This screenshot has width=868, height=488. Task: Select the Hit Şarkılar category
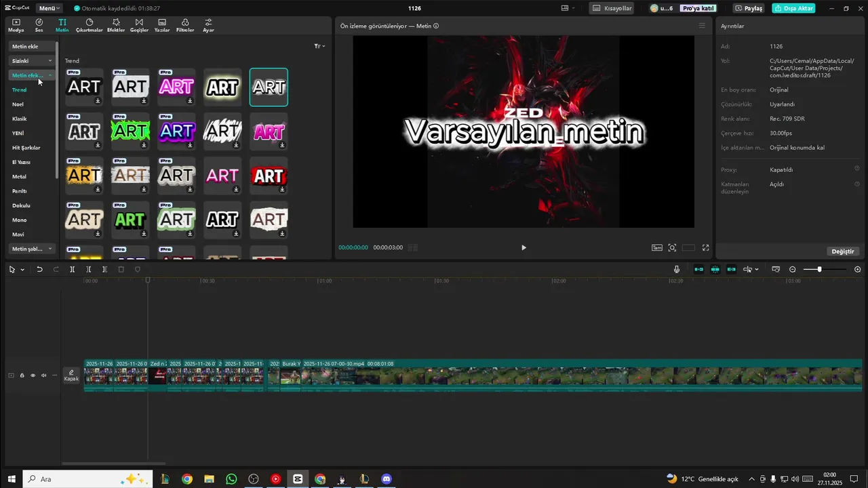tap(26, 148)
